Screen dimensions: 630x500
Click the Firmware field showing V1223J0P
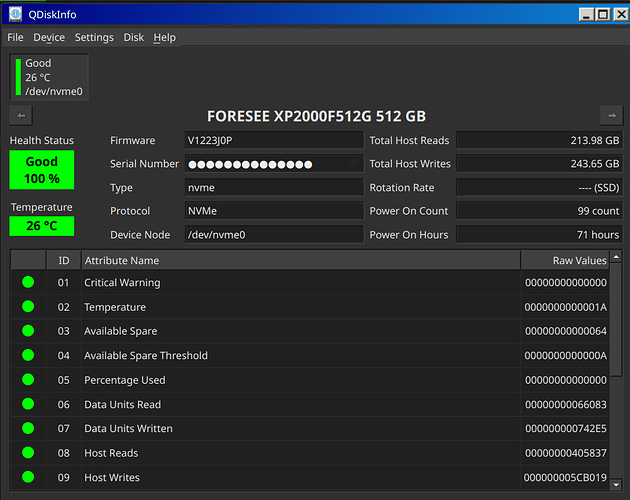pos(274,140)
